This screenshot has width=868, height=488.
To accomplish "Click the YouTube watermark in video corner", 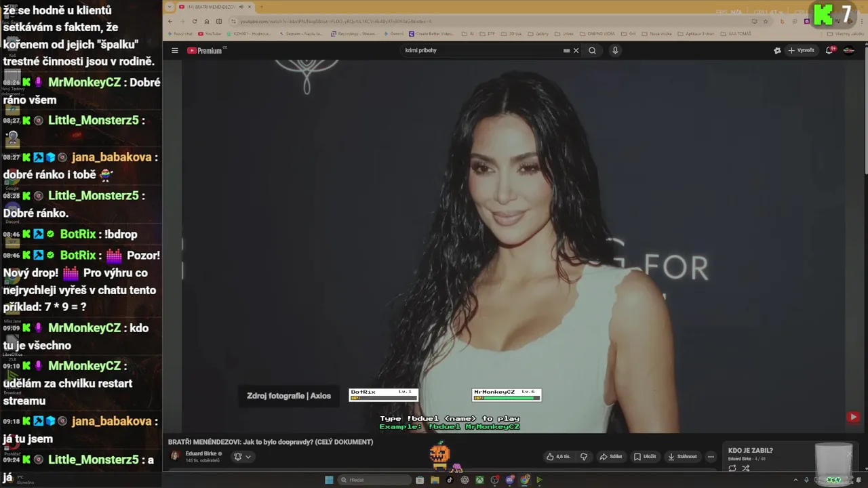I will pos(853,418).
